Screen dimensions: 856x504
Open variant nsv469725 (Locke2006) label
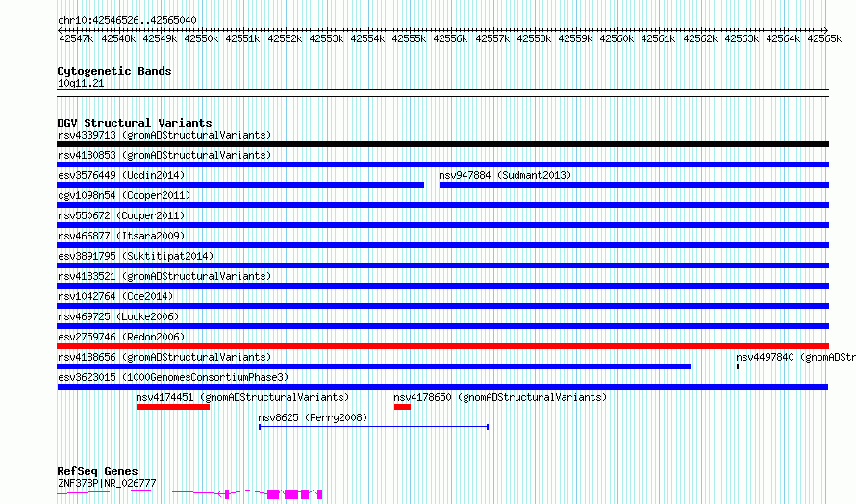118,316
